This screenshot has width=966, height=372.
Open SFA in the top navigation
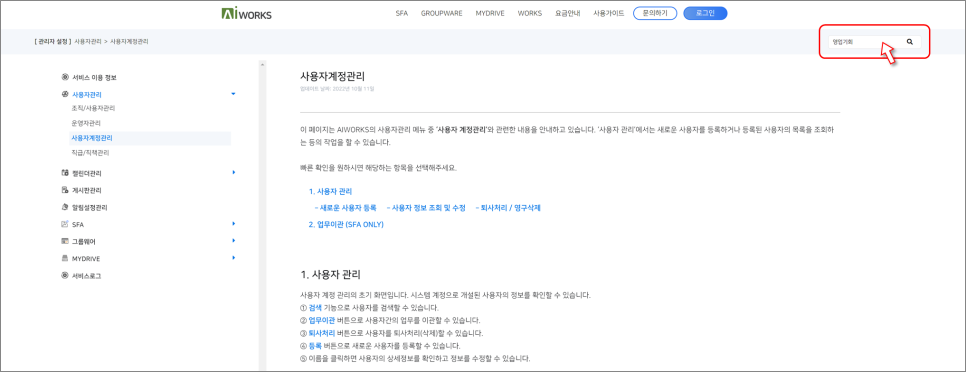(x=402, y=13)
